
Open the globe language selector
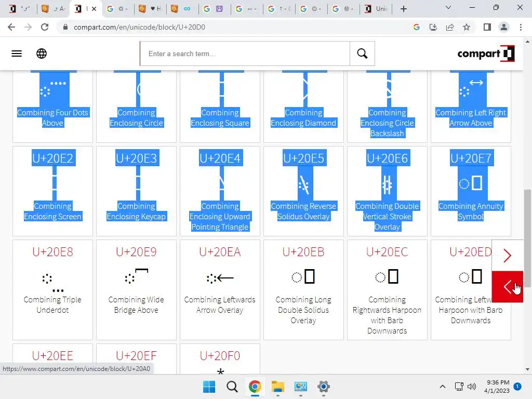[42, 54]
